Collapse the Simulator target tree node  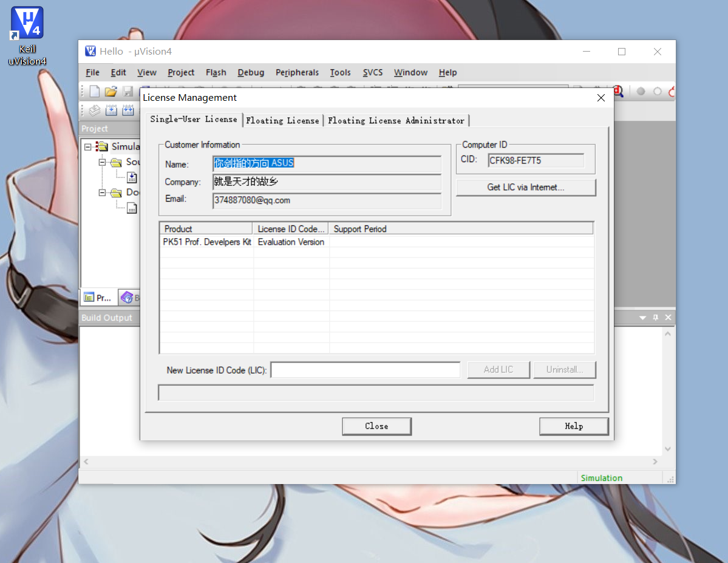pos(88,147)
